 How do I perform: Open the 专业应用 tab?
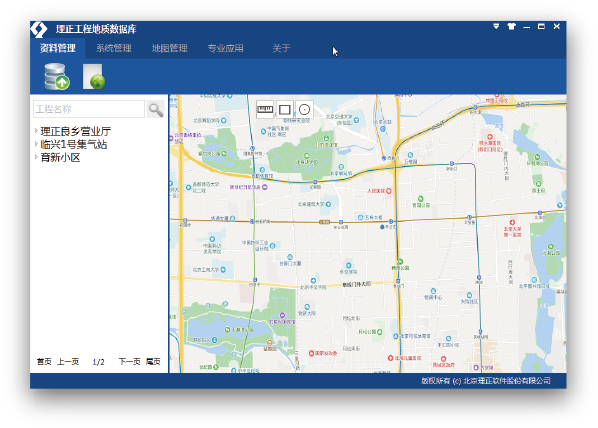[x=225, y=48]
